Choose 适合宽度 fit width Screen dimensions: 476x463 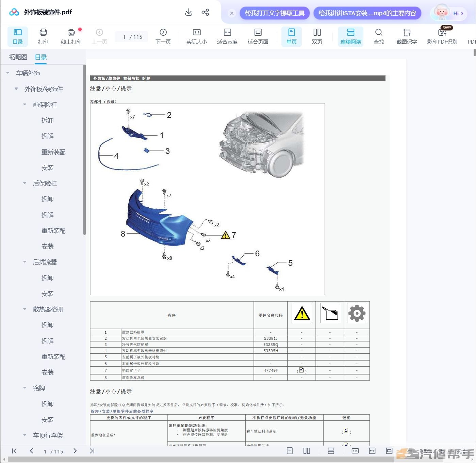tap(227, 36)
